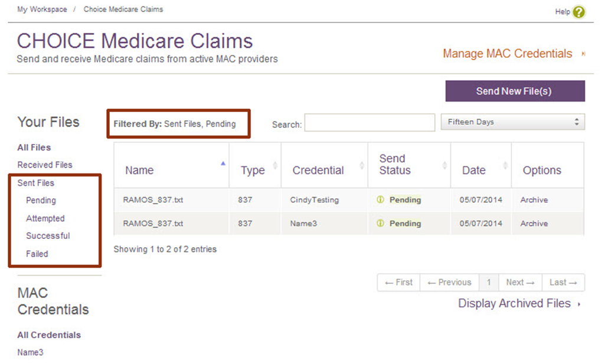608x364 pixels.
Task: Open the Fifteen Days date range dropdown
Action: [x=512, y=122]
